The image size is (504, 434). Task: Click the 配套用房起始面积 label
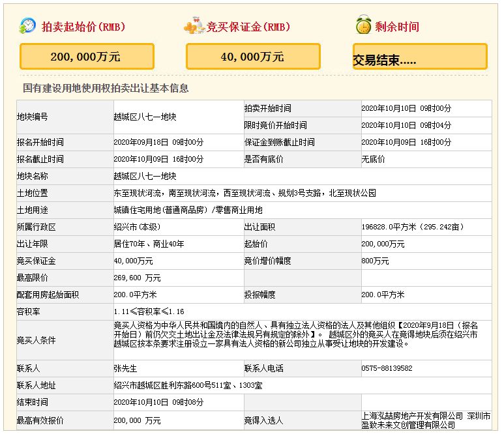pyautogui.click(x=48, y=295)
